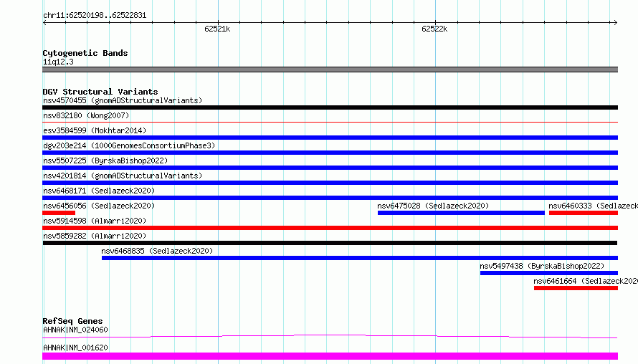Click the long red bar of nsv5914598
Screen dimensions: 638x364
(x=330, y=228)
